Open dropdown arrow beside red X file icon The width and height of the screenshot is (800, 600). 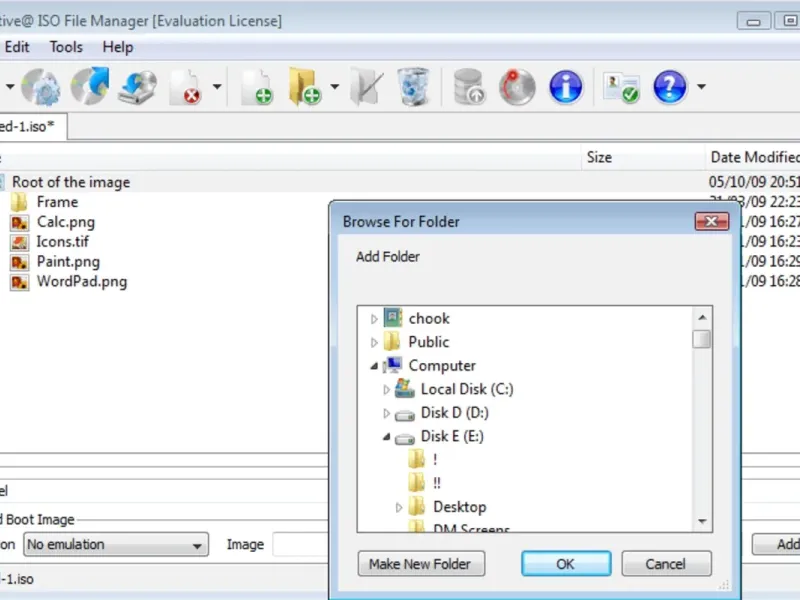tap(217, 87)
